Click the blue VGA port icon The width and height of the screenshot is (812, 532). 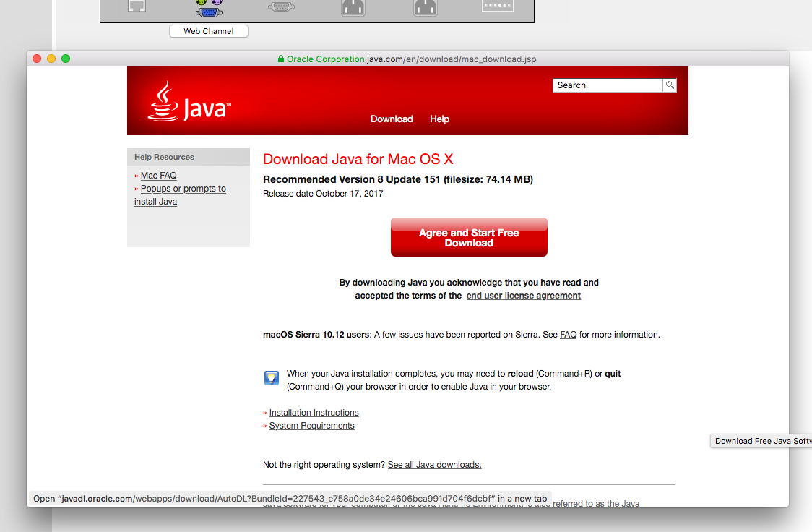(x=210, y=12)
